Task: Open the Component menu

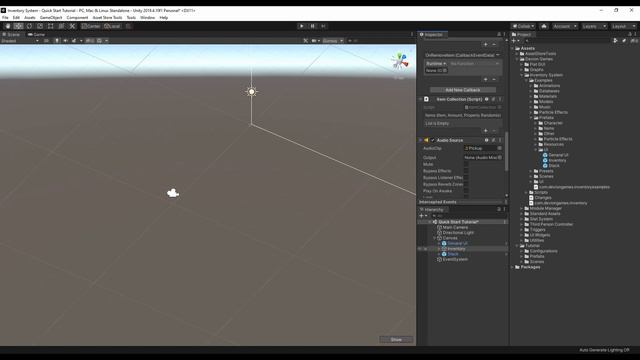Action: (77, 18)
